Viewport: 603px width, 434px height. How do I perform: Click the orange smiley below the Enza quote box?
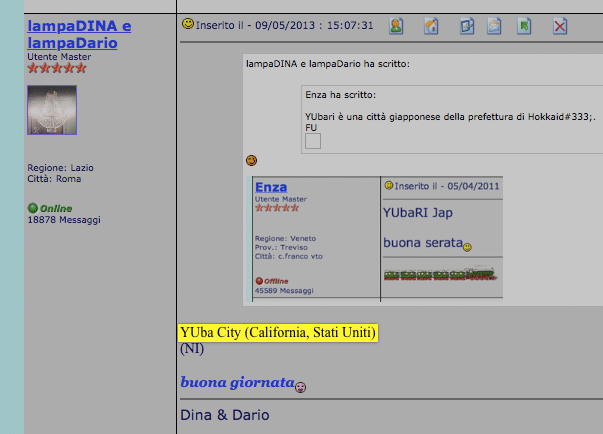252,160
